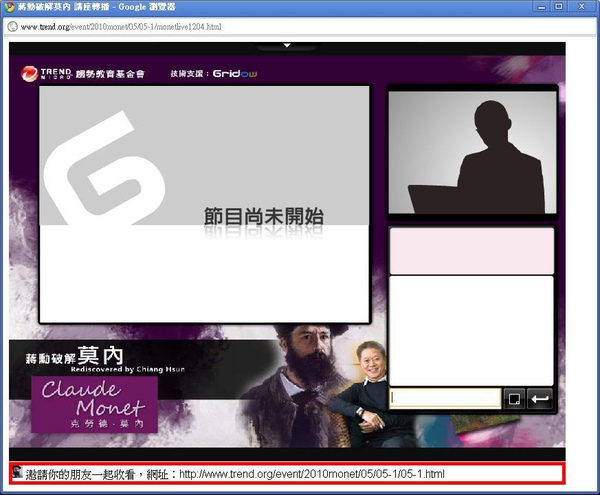Maximize the browser window
Viewport: 600px width, 495px height.
click(x=559, y=7)
